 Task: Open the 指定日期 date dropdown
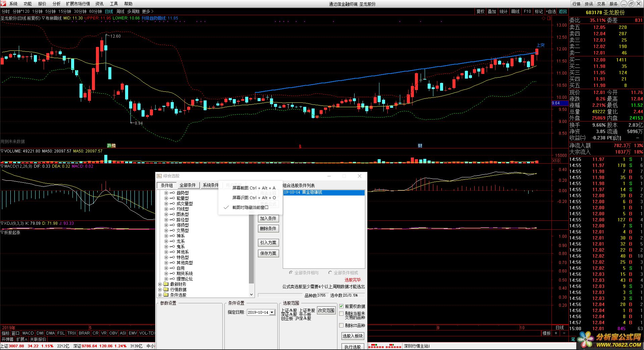pyautogui.click(x=272, y=312)
